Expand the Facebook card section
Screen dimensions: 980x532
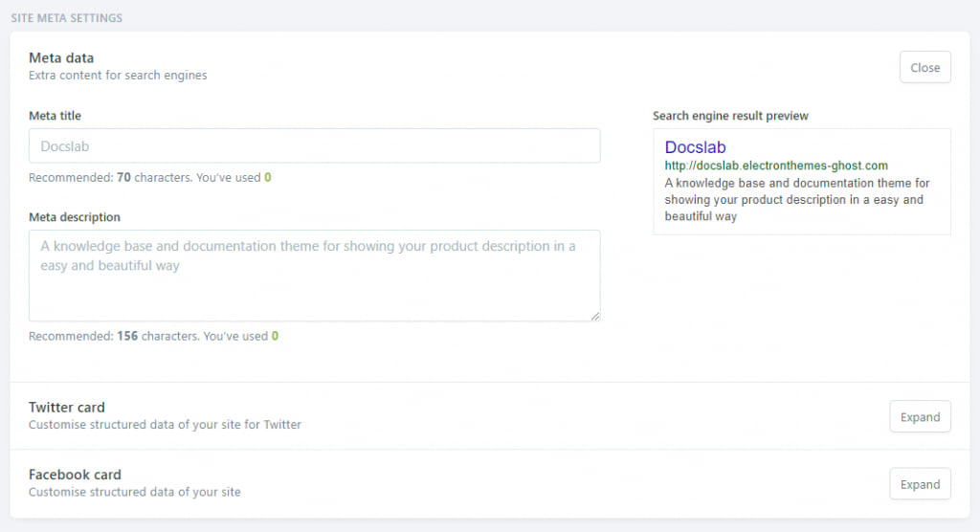(920, 484)
